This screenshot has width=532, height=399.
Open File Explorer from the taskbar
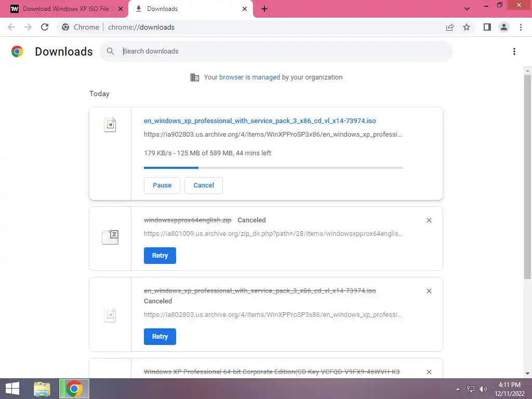[x=42, y=389]
